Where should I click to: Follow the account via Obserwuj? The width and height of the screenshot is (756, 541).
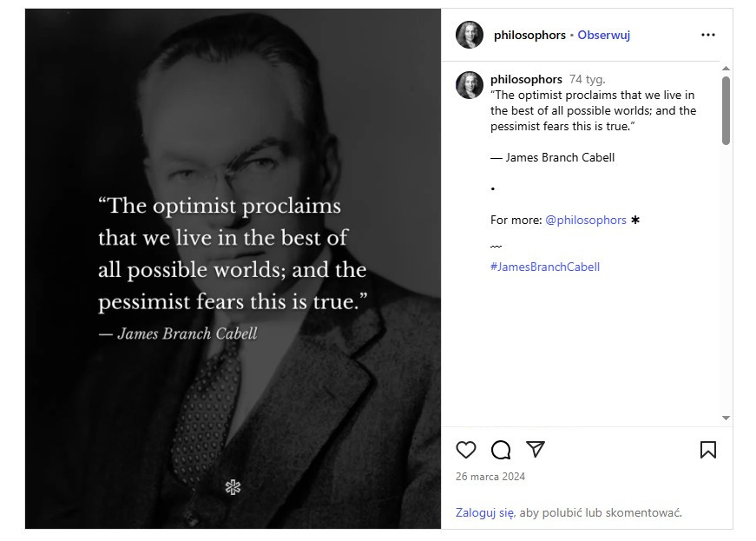pos(603,35)
